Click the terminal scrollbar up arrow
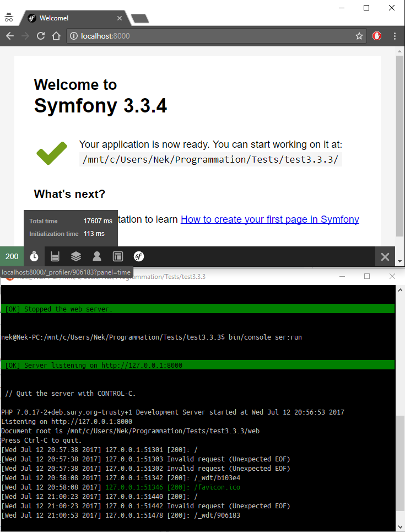The height and width of the screenshot is (532, 405). [400, 290]
